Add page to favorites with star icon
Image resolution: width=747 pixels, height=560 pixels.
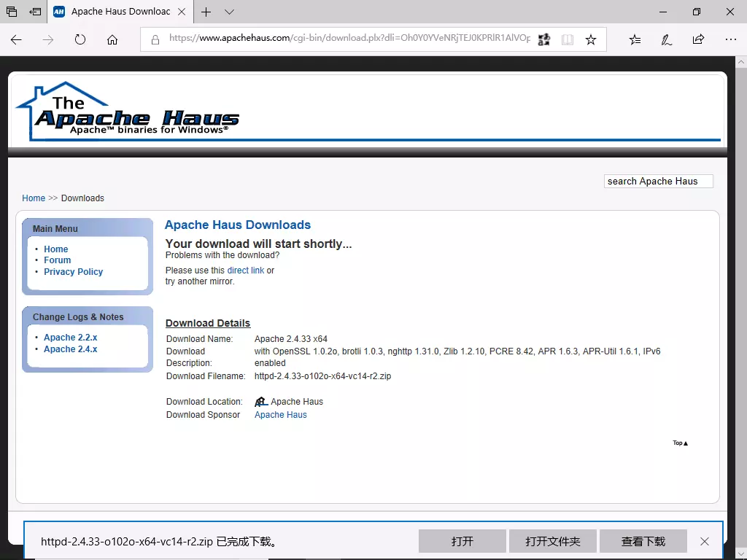591,39
